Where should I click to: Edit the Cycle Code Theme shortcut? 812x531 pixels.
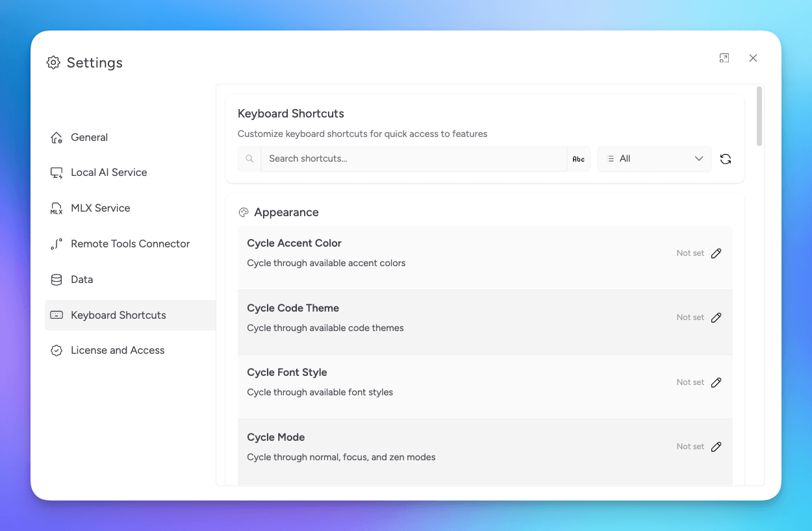(x=717, y=317)
